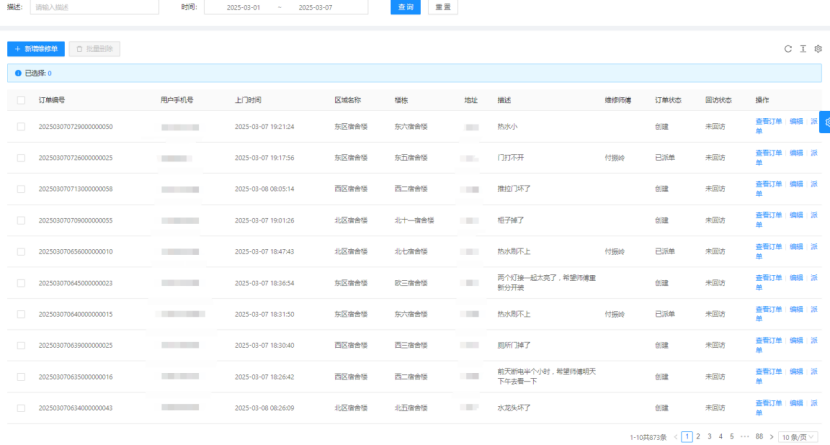Viewport: 830px width, 445px height.
Task: Select the row checkbox for order 20250307065600000010
Action: (21, 252)
